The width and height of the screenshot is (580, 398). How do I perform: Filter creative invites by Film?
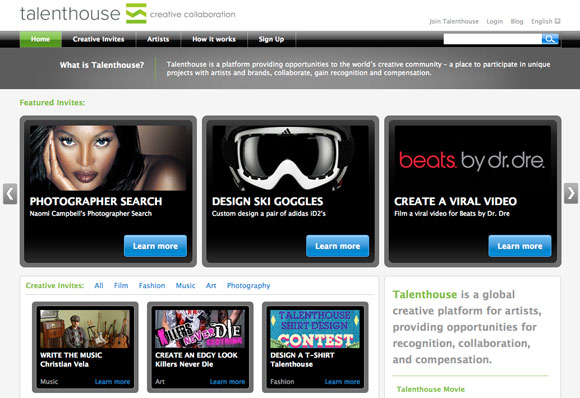(121, 286)
